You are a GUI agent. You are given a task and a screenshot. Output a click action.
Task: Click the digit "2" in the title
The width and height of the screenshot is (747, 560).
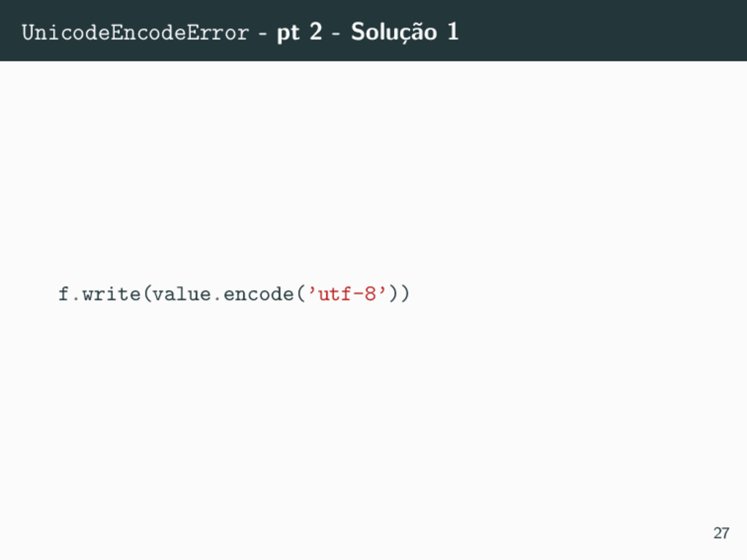[x=316, y=32]
